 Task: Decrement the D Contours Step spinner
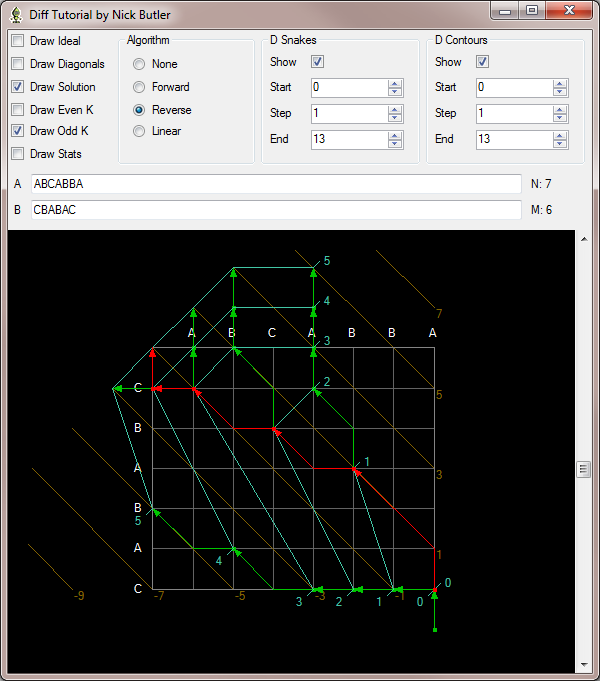point(560,118)
